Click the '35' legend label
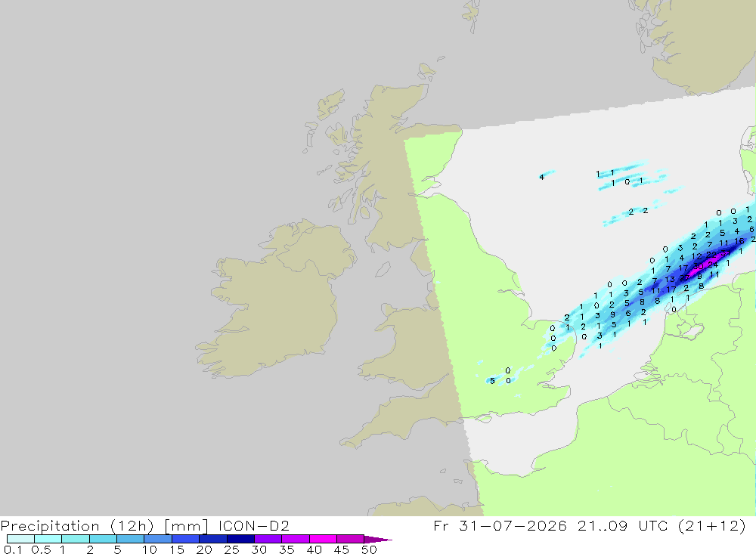The image size is (756, 554). pyautogui.click(x=287, y=549)
